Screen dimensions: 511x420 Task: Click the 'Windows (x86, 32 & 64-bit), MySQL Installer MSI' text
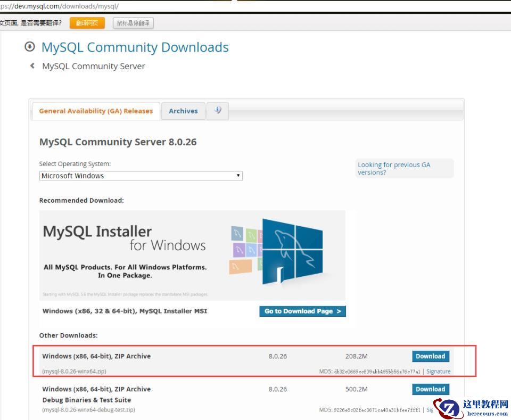[125, 311]
